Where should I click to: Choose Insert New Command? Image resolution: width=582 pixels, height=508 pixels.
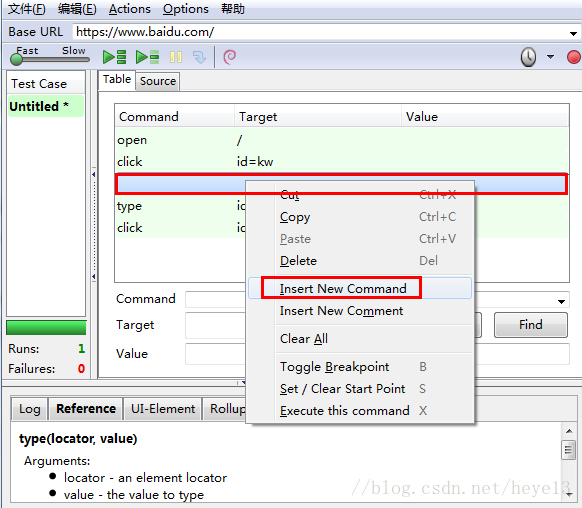[x=360, y=288]
